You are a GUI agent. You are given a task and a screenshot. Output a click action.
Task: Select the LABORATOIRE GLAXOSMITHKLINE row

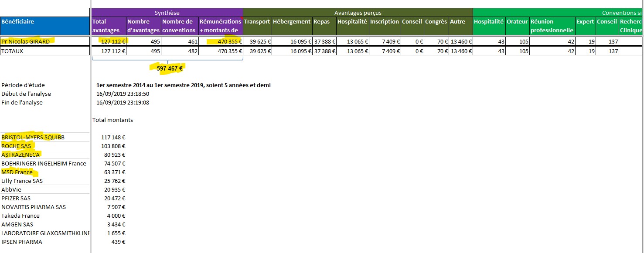click(x=45, y=233)
